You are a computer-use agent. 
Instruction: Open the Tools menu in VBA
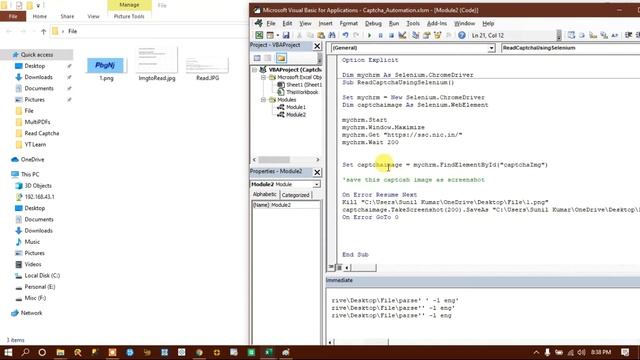(x=413, y=24)
